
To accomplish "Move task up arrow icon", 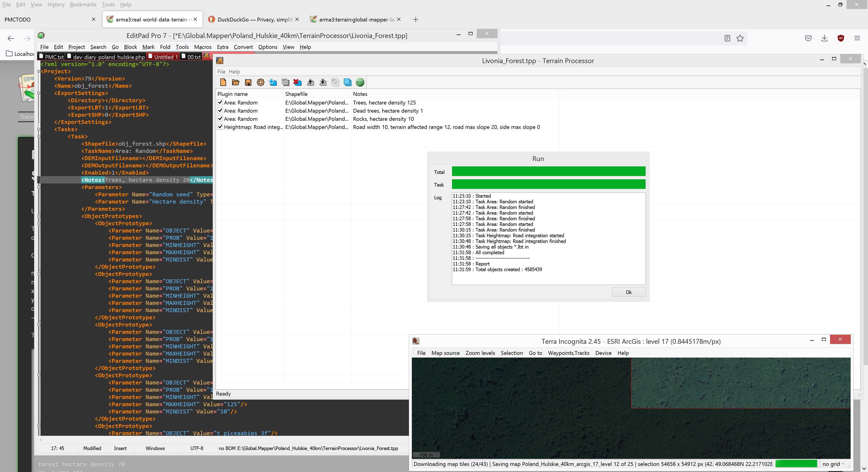I will [x=310, y=82].
